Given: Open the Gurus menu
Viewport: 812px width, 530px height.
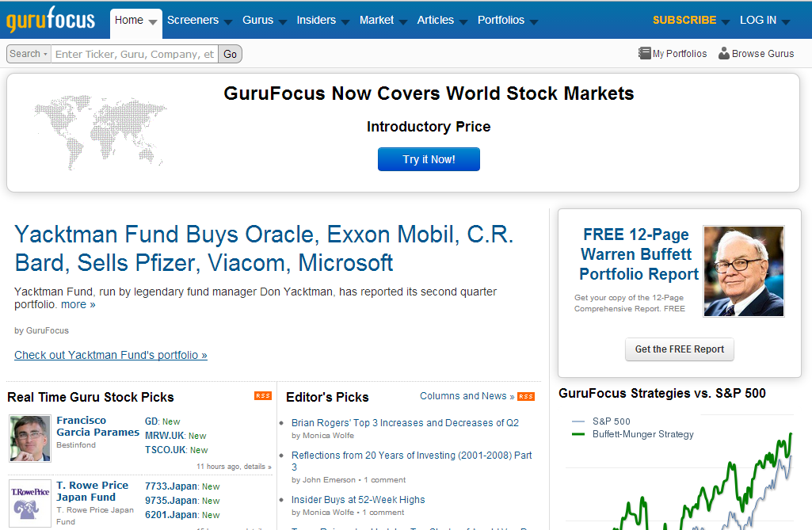Looking at the screenshot, I should pos(264,21).
